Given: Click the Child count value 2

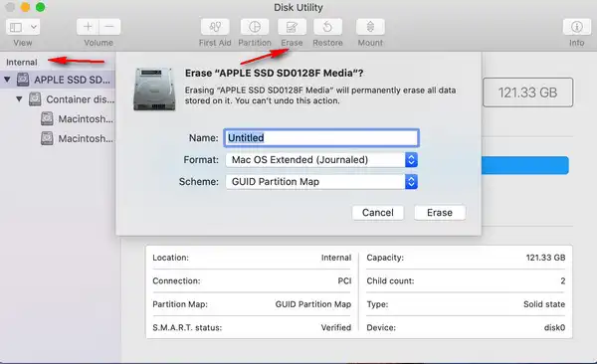Looking at the screenshot, I should pos(563,281).
